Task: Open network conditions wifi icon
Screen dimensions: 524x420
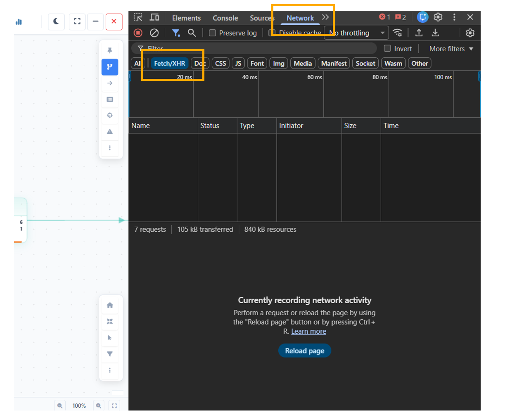Action: coord(397,33)
